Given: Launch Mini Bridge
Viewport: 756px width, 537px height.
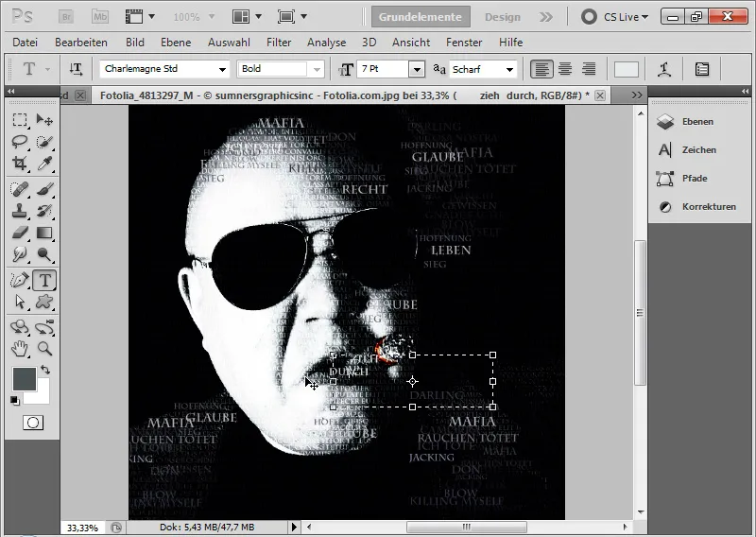Looking at the screenshot, I should (100, 17).
